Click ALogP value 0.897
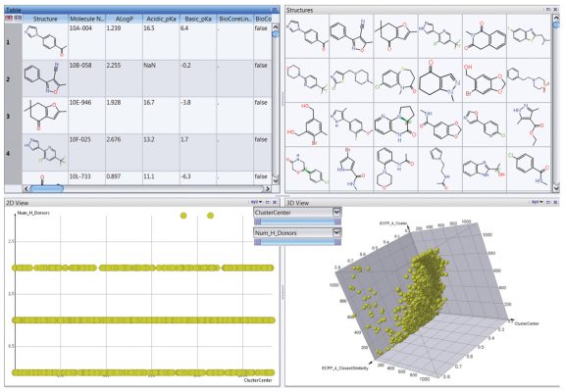Image resolution: width=566 pixels, height=392 pixels. [114, 176]
